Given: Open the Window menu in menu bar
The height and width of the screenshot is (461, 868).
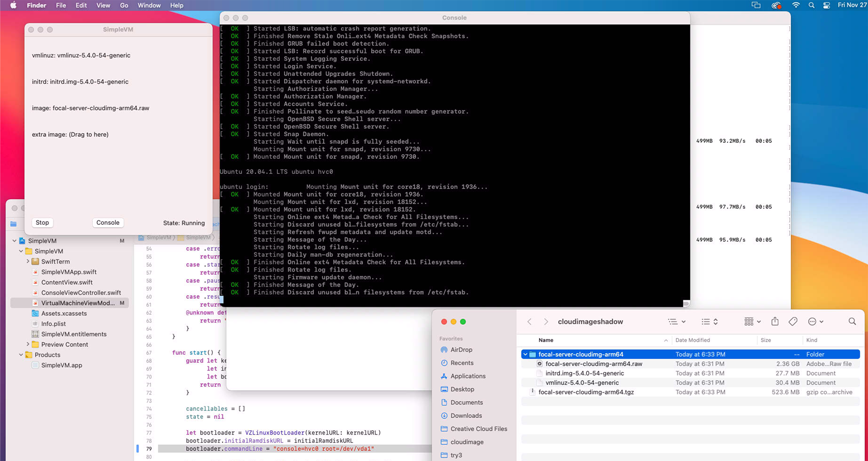Looking at the screenshot, I should tap(149, 5).
